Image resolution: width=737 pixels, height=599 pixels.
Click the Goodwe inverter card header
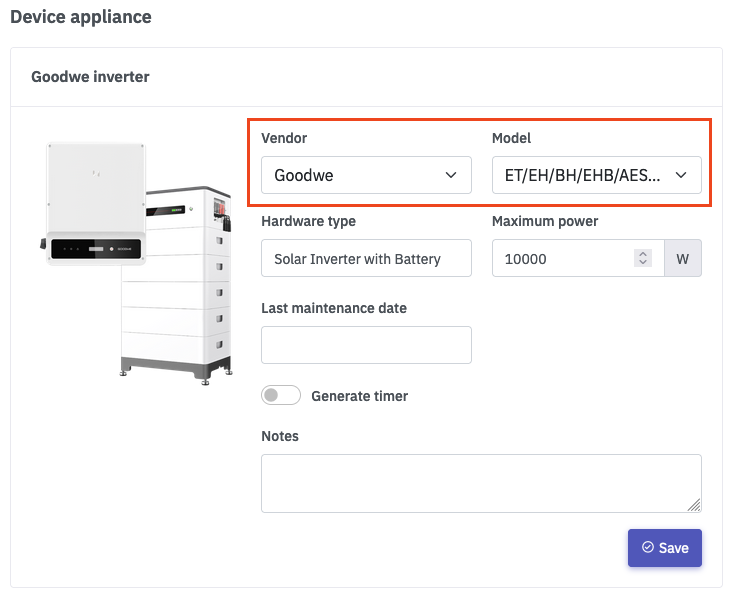90,76
